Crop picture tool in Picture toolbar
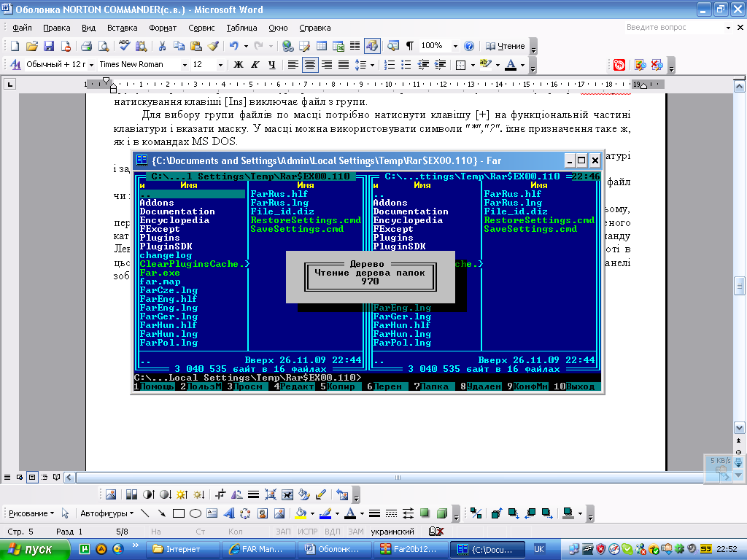This screenshot has width=747, height=560. [x=220, y=495]
